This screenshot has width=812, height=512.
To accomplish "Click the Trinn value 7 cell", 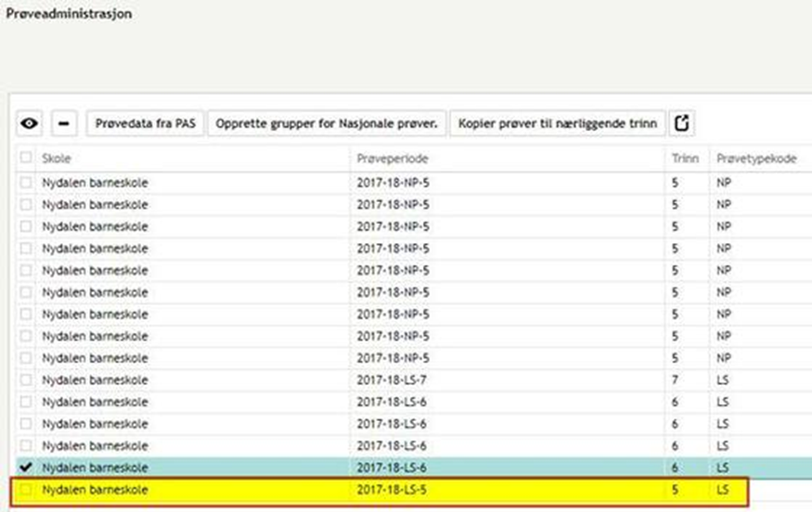I will tap(676, 379).
